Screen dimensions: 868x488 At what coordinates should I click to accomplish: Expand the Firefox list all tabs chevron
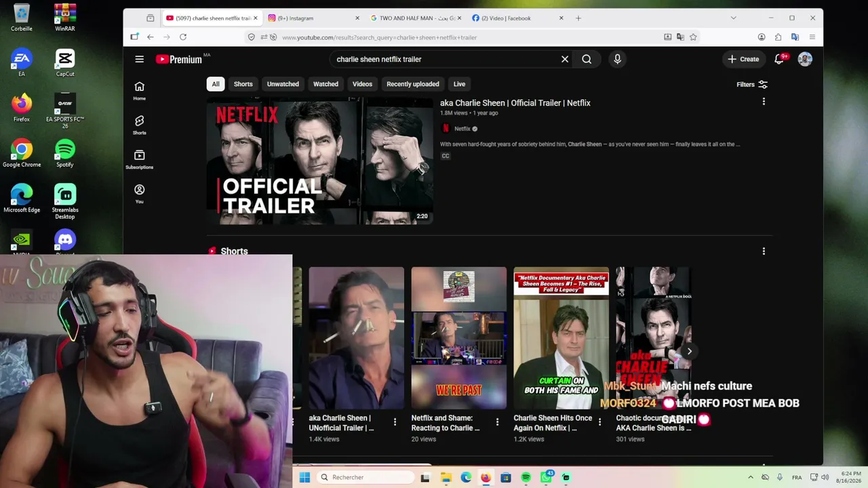pos(733,18)
